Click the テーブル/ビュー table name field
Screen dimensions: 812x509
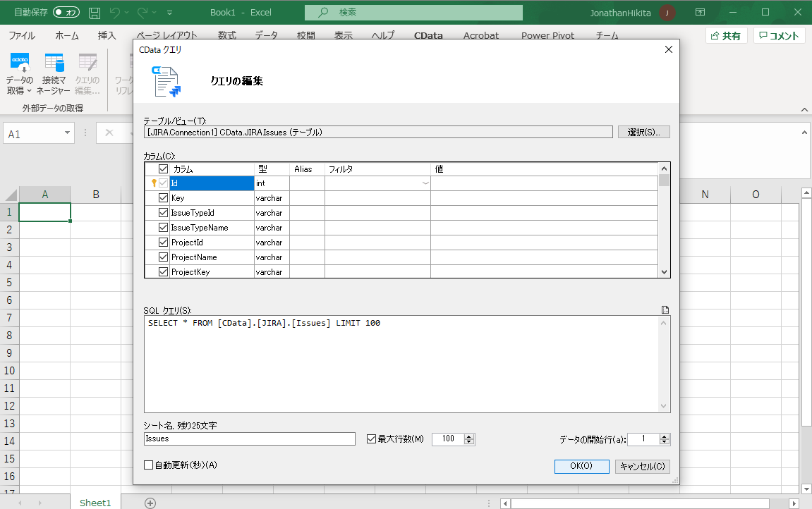coord(379,132)
